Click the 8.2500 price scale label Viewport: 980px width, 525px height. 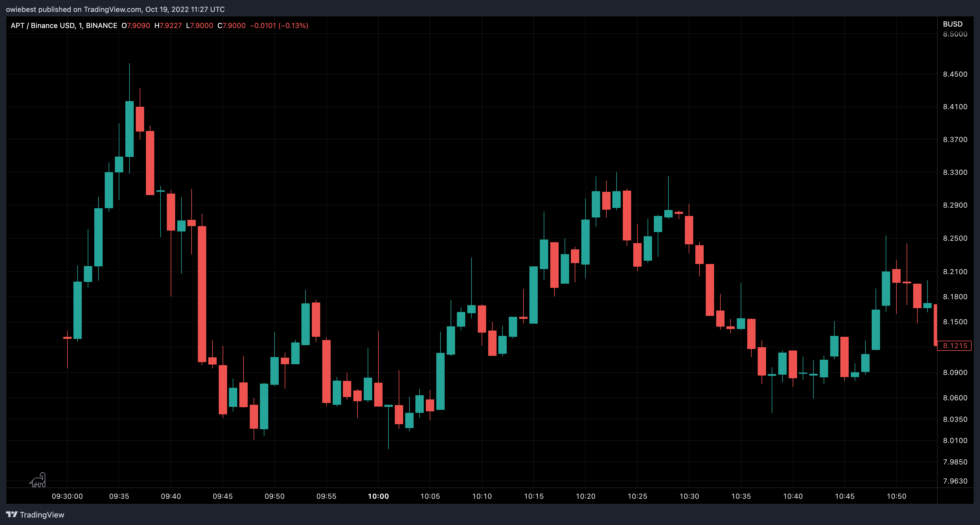click(955, 238)
